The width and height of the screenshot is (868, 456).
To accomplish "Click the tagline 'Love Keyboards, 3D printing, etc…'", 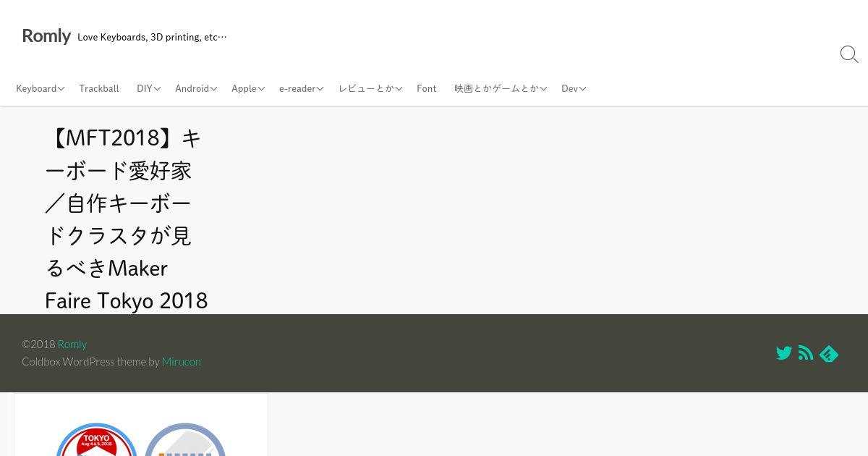I will pos(152,37).
